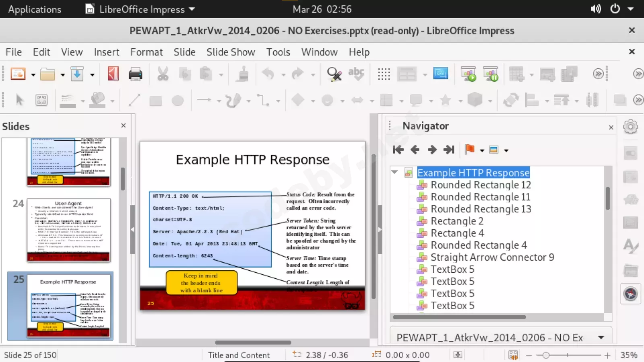Click the Cut scissors icon
Image resolution: width=644 pixels, height=362 pixels.
163,74
